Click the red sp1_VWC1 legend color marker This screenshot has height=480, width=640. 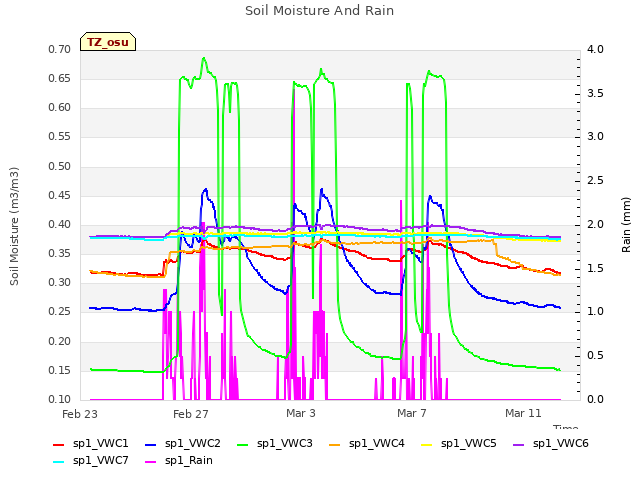[x=59, y=444]
